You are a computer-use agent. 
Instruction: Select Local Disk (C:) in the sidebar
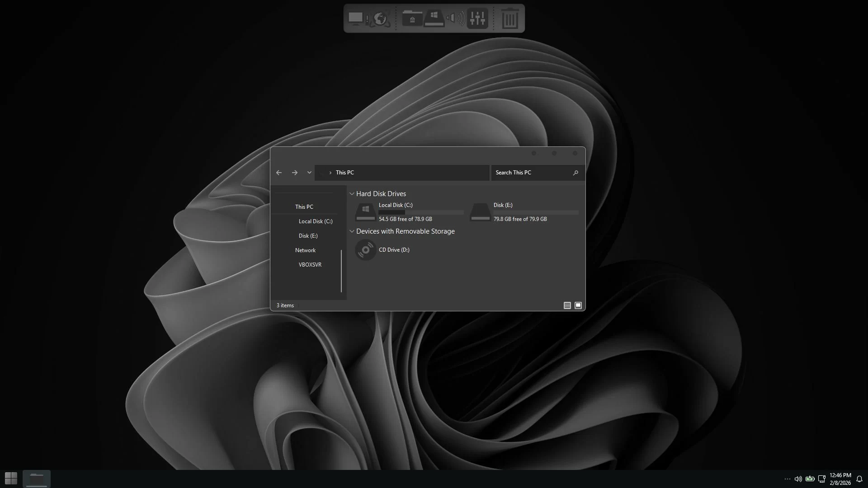point(315,221)
